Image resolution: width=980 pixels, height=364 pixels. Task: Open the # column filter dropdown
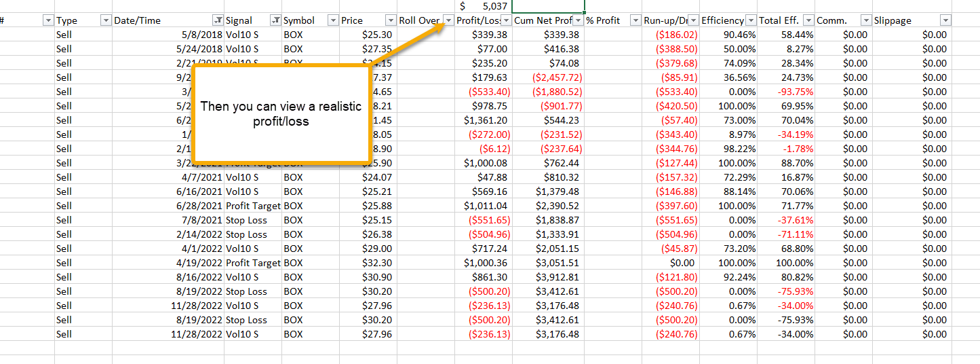pyautogui.click(x=48, y=20)
